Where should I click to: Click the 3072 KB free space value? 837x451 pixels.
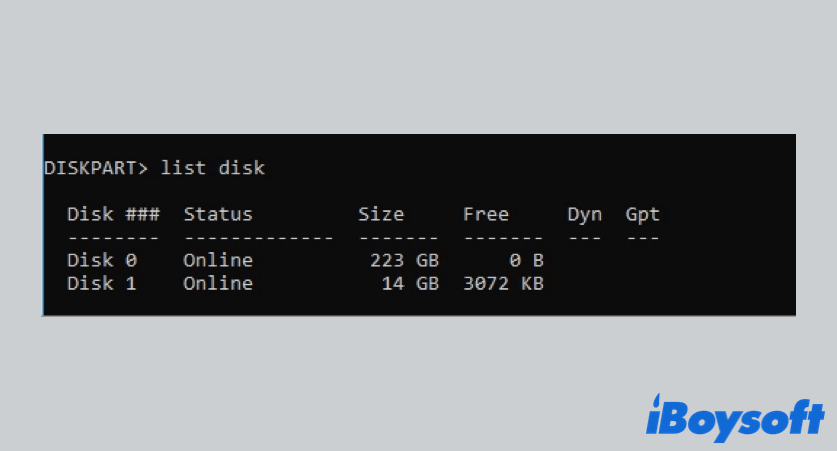point(503,283)
